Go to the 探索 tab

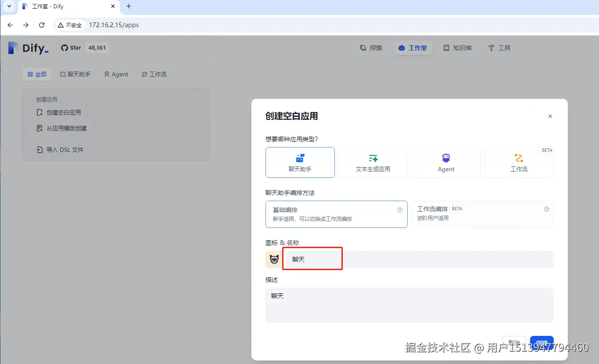371,48
